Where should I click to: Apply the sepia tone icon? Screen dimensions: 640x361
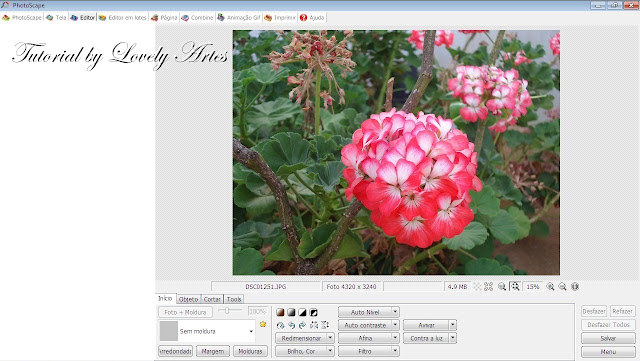280,312
